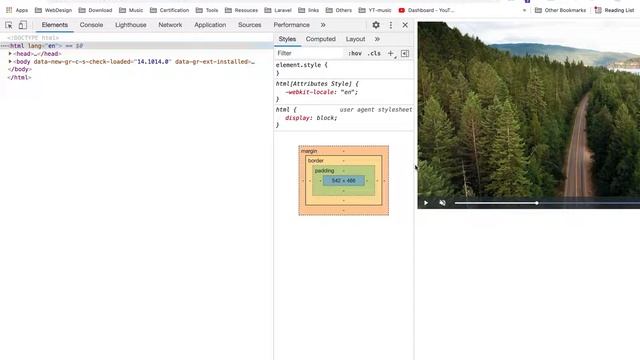Activate the inspect element picker icon
The image size is (640, 360).
[9, 25]
